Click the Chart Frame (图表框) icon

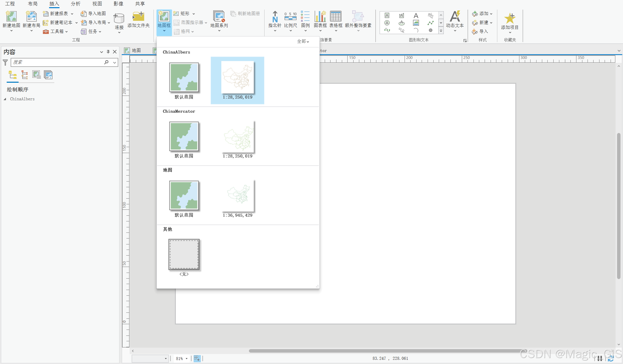(x=320, y=17)
